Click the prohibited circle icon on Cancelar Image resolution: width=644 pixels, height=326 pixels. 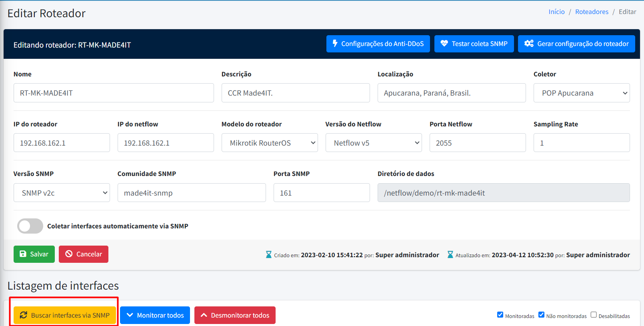click(69, 254)
